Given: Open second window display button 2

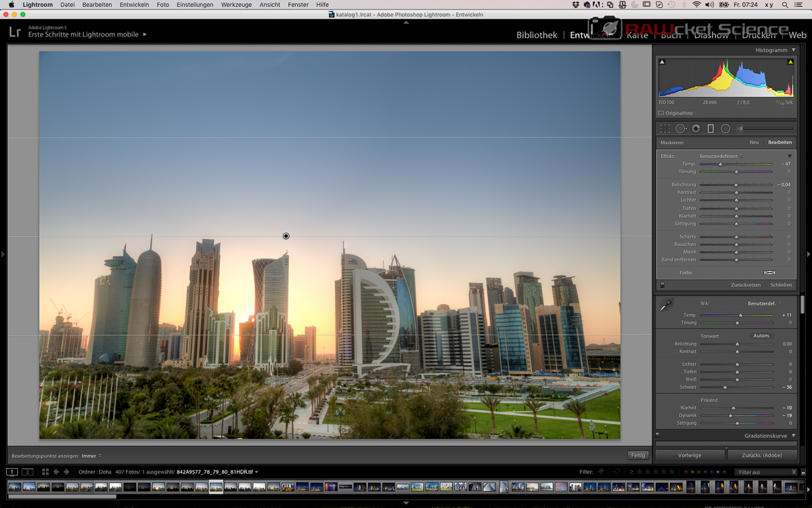Looking at the screenshot, I should pyautogui.click(x=28, y=472).
